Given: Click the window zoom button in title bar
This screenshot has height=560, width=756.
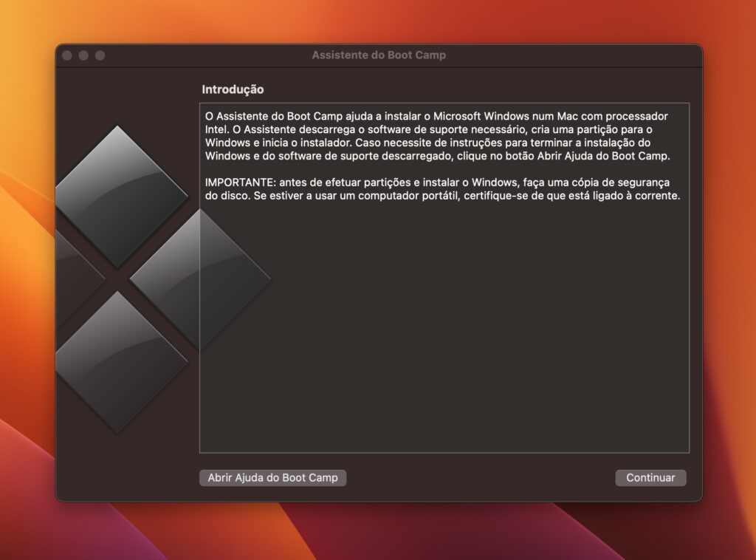Looking at the screenshot, I should [100, 55].
